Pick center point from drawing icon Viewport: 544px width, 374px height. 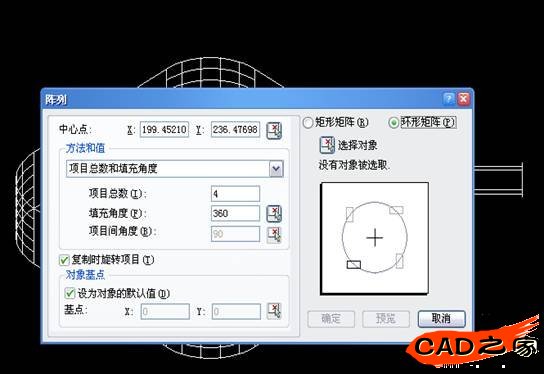(x=274, y=130)
